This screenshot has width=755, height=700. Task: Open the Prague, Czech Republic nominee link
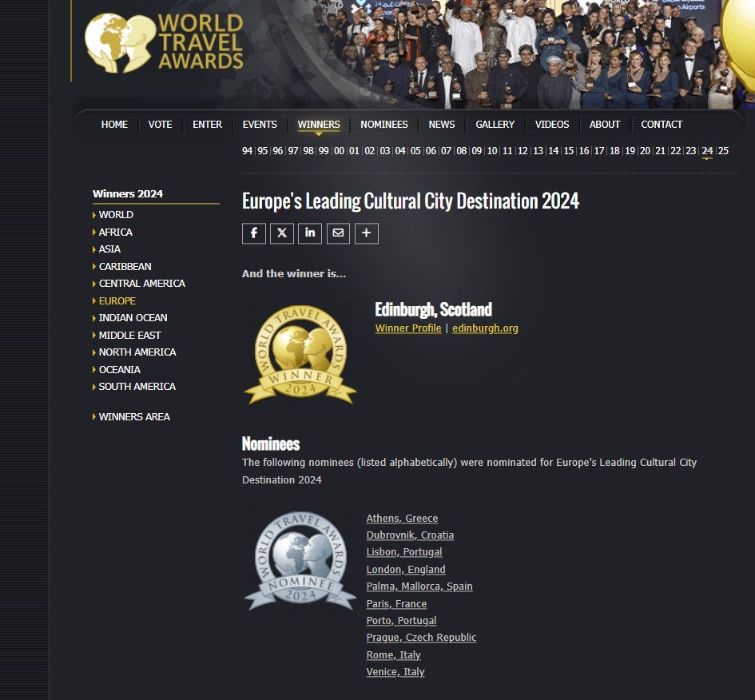click(421, 637)
